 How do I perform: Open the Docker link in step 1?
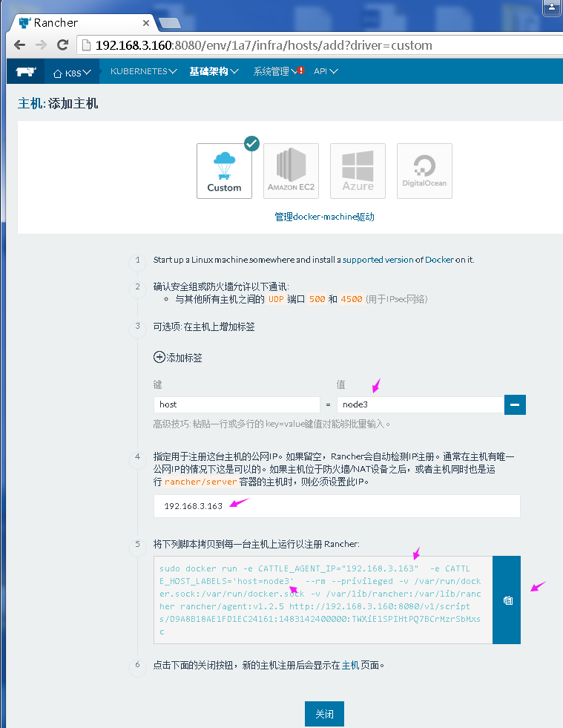439,260
